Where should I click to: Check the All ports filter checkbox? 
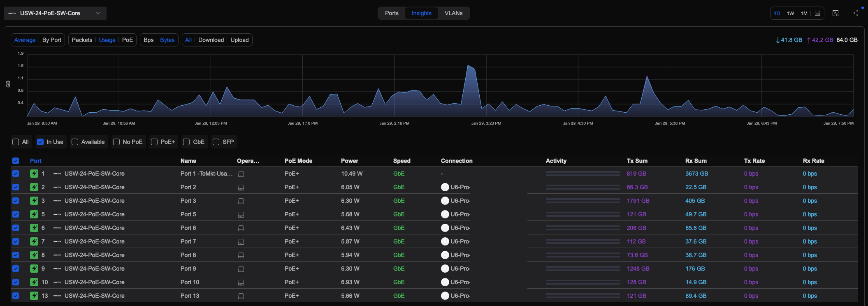(x=16, y=142)
